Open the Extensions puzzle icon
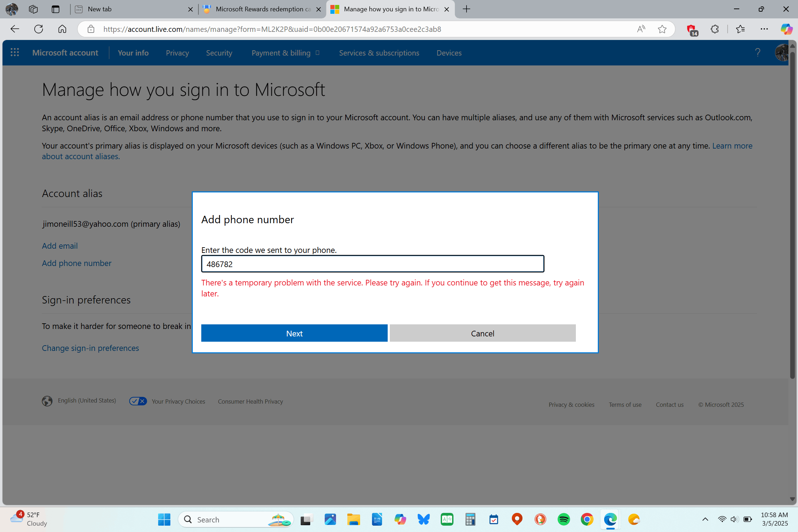 715,29
